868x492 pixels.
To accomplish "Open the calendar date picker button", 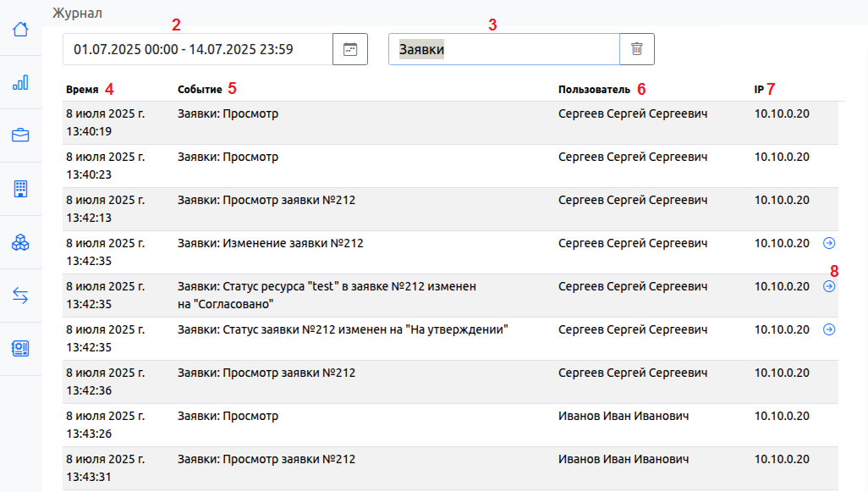I will 350,49.
